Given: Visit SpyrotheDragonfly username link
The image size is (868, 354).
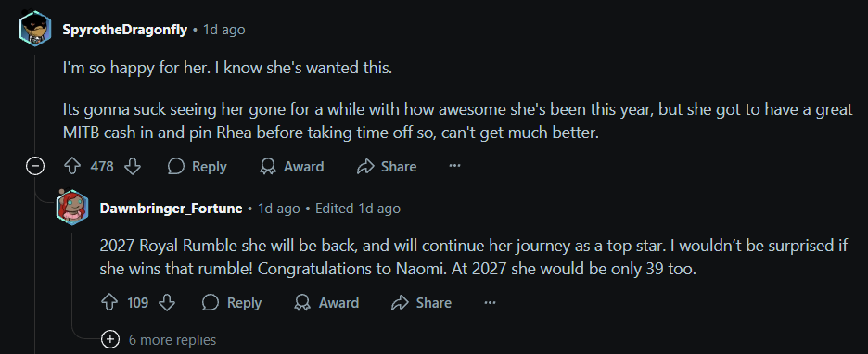Looking at the screenshot, I should [125, 30].
